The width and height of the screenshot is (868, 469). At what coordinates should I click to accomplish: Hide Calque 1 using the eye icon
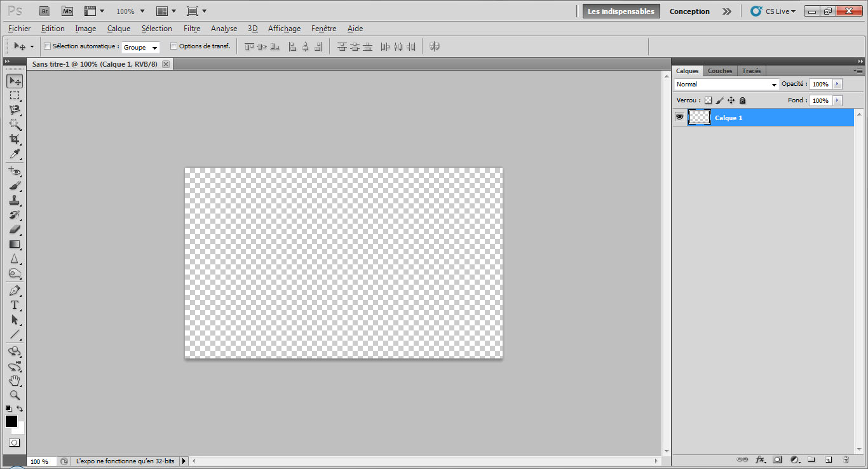click(679, 118)
